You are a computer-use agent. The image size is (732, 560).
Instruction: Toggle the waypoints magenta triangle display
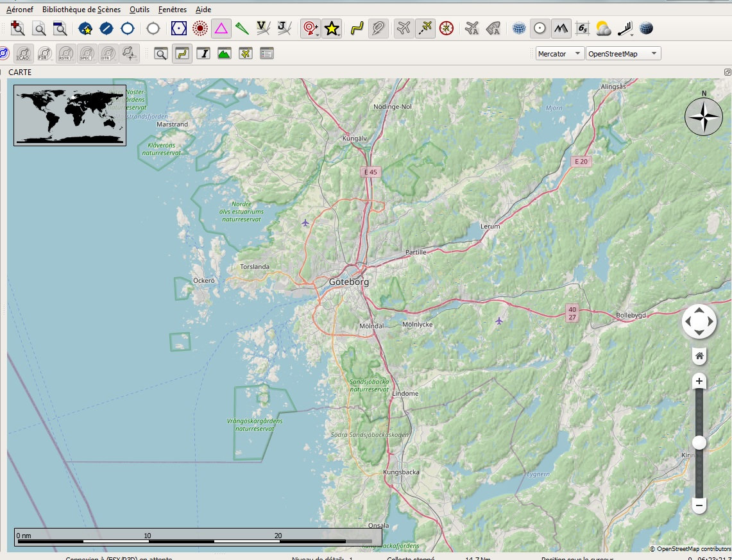[x=221, y=28]
